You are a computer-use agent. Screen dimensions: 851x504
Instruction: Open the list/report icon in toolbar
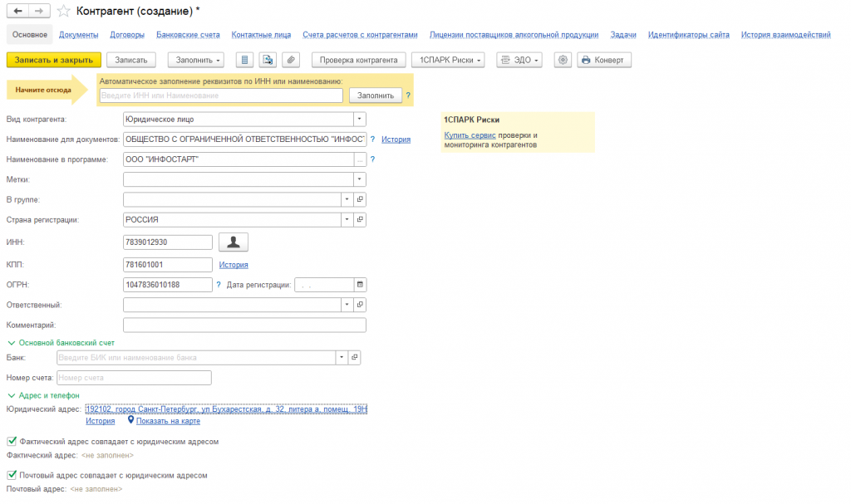[245, 61]
